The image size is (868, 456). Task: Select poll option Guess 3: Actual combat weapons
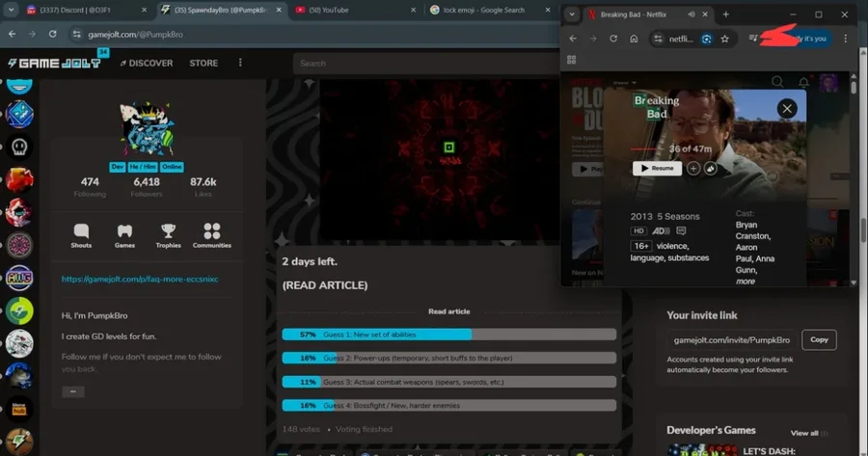point(448,382)
